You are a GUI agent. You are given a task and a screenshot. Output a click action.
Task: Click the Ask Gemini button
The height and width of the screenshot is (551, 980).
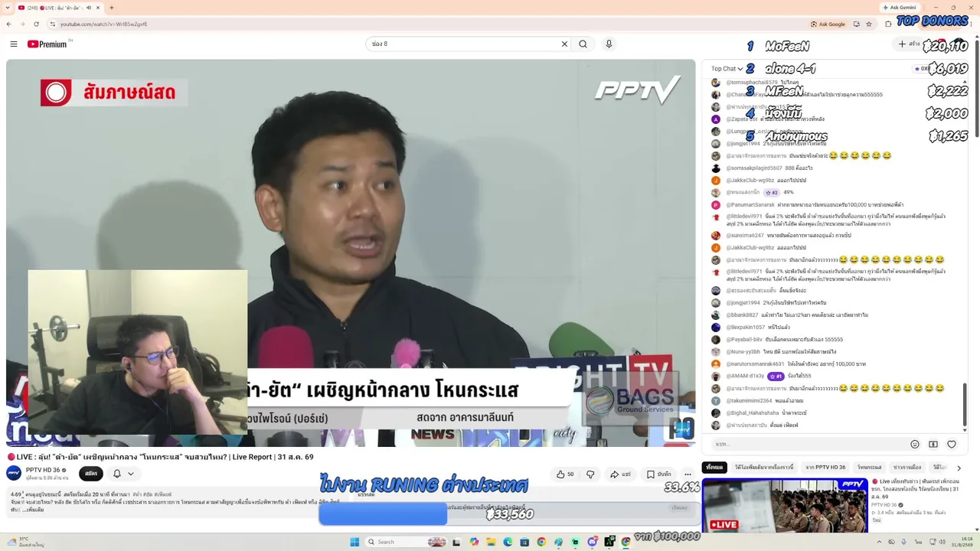coord(898,8)
